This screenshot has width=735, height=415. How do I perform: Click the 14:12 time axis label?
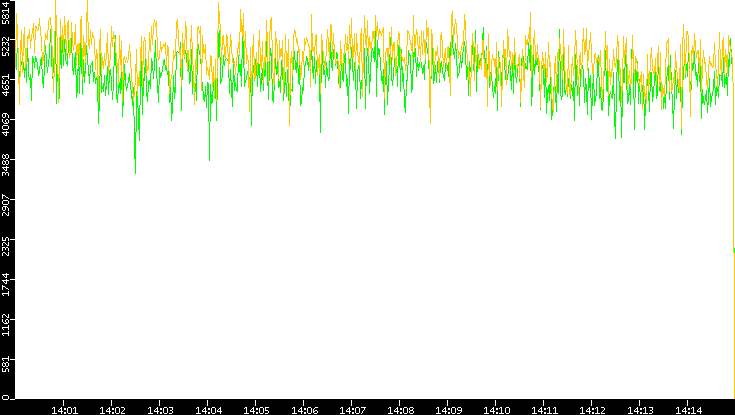tap(593, 410)
